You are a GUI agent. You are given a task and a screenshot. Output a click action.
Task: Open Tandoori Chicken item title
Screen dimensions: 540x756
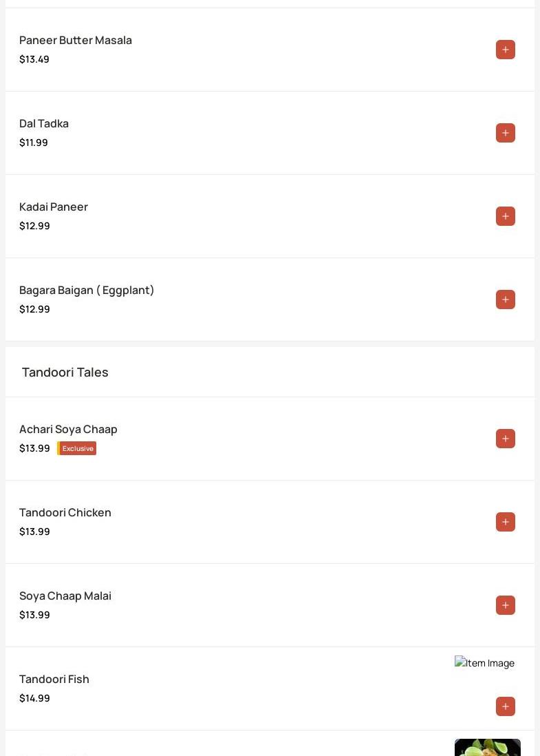pyautogui.click(x=65, y=512)
